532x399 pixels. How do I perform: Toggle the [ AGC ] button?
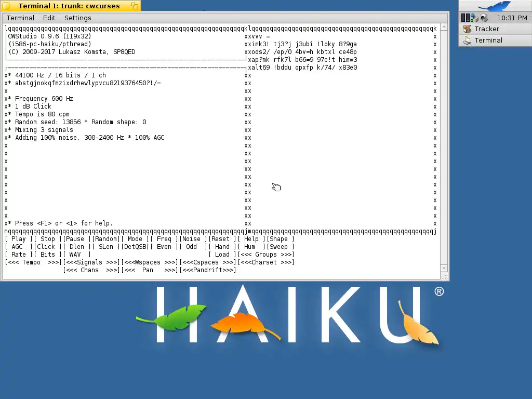19,247
